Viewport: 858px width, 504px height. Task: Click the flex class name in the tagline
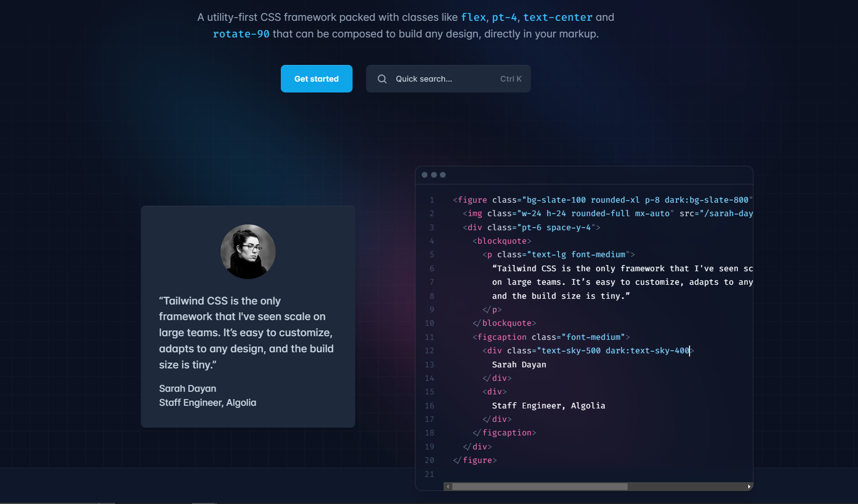click(473, 17)
